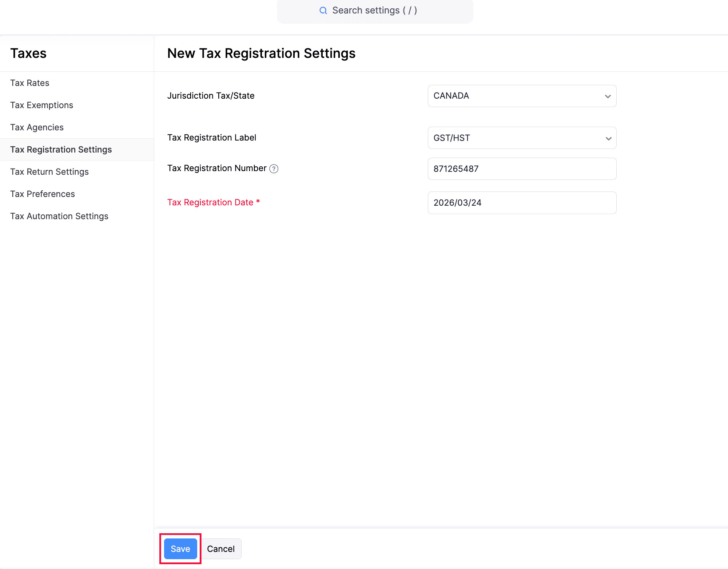Open Tax Exemptions in the sidebar

click(x=42, y=105)
